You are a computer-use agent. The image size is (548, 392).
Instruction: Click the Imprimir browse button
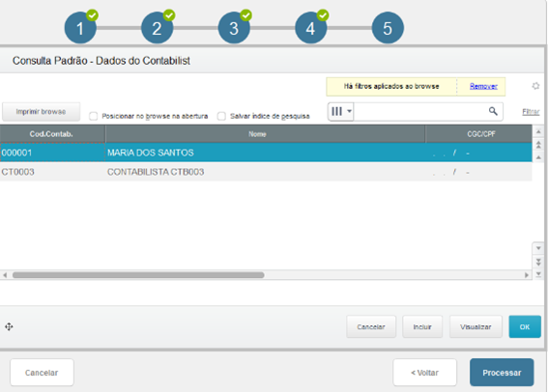pyautogui.click(x=41, y=112)
